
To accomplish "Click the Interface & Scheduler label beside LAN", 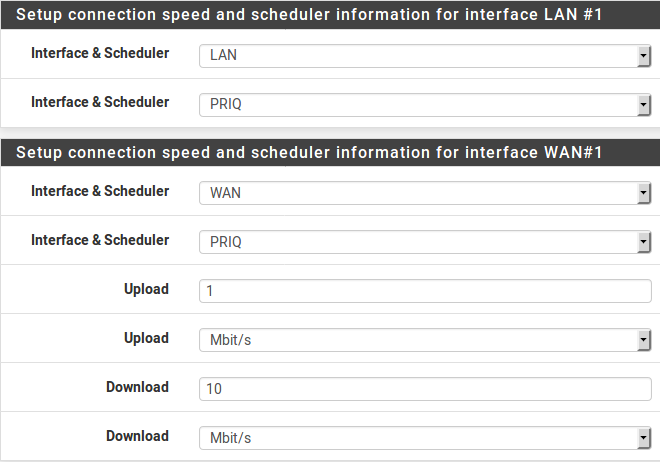I will click(x=100, y=53).
